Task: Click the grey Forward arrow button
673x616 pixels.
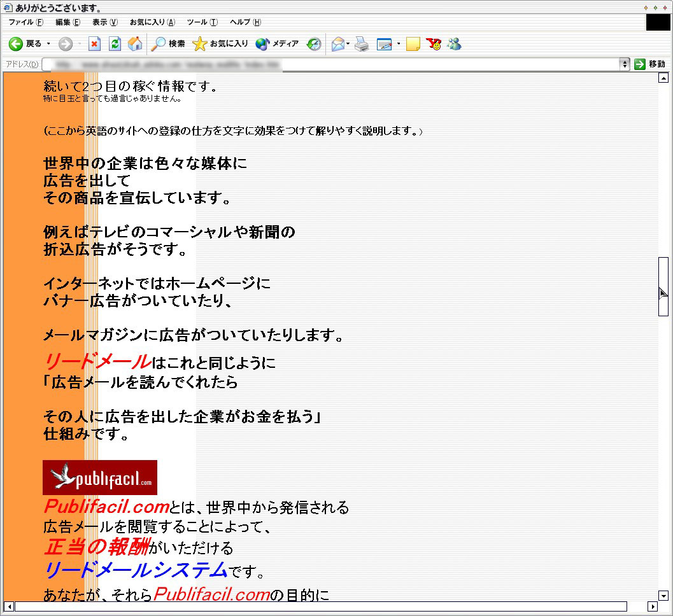Action: click(66, 44)
